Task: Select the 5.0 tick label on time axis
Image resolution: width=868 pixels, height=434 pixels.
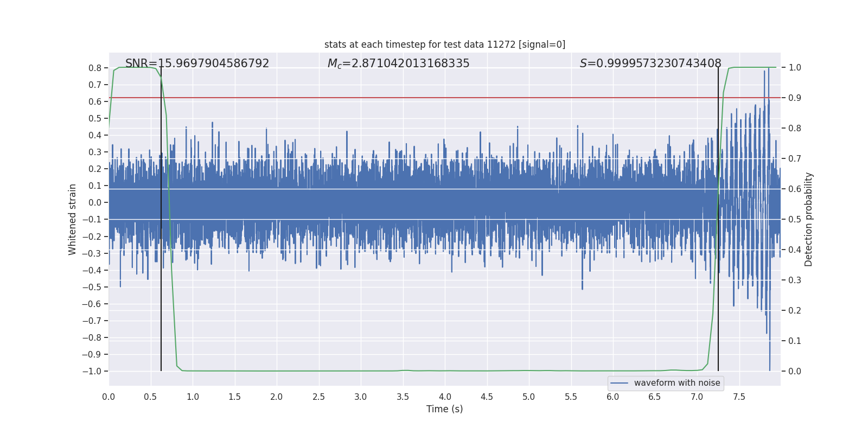Action: coord(528,397)
